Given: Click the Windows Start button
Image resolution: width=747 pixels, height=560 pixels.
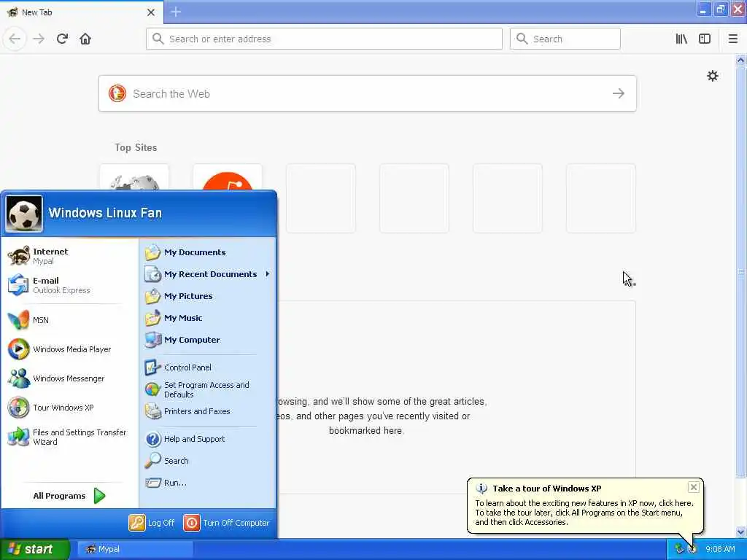Looking at the screenshot, I should click(x=34, y=549).
